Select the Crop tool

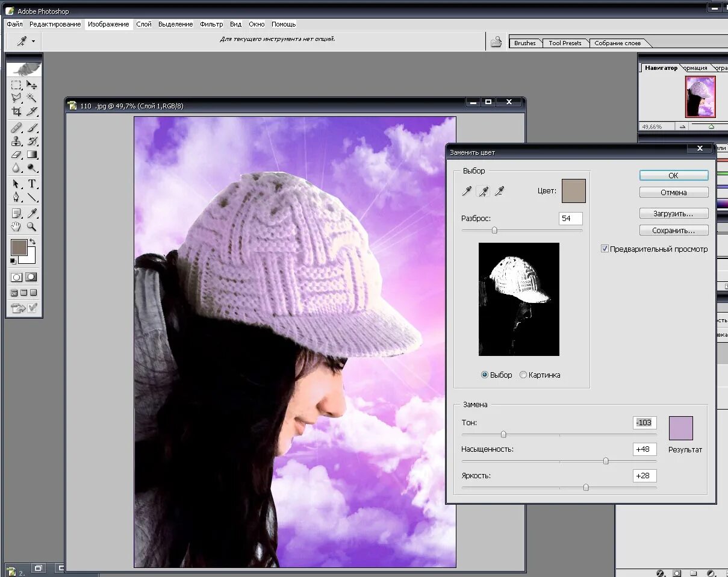pos(17,111)
